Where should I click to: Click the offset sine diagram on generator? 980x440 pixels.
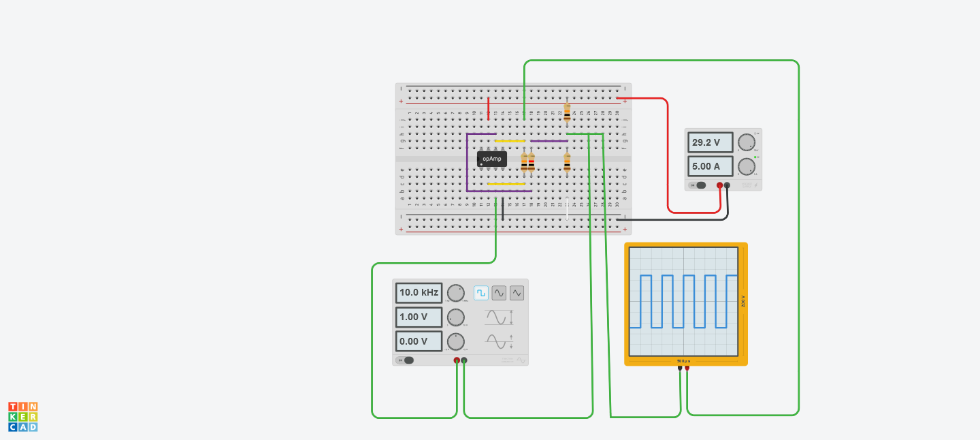[499, 341]
